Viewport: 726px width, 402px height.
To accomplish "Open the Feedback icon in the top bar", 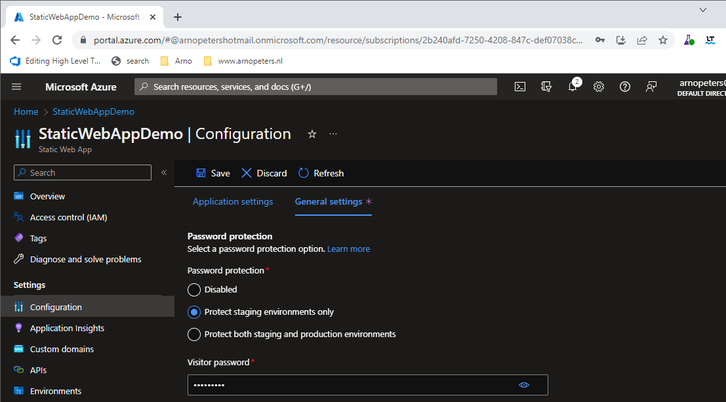I will click(x=651, y=87).
